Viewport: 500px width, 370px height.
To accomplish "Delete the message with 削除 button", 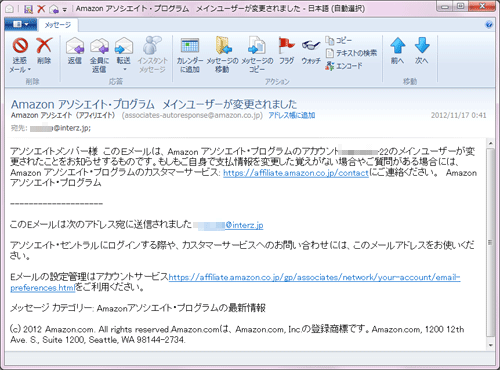I will pos(44,50).
